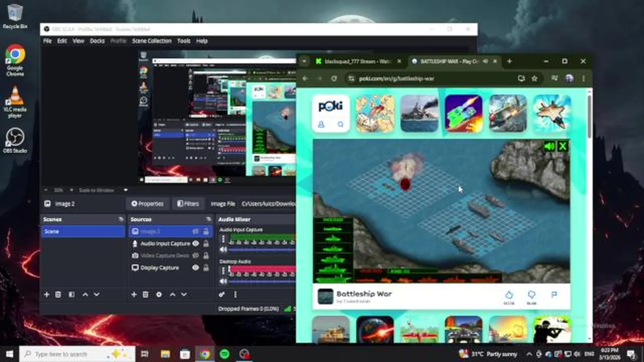644x362 pixels.
Task: Move source down in Sources panel
Action: 184,295
